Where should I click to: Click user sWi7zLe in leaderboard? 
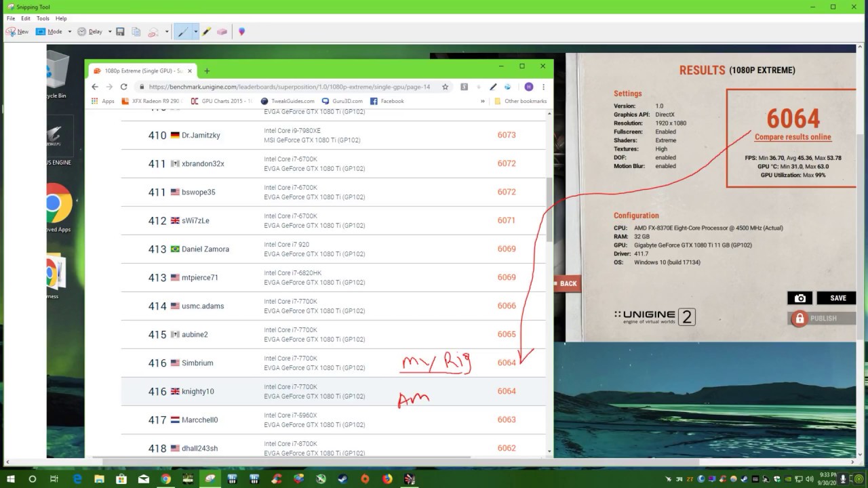pyautogui.click(x=195, y=220)
